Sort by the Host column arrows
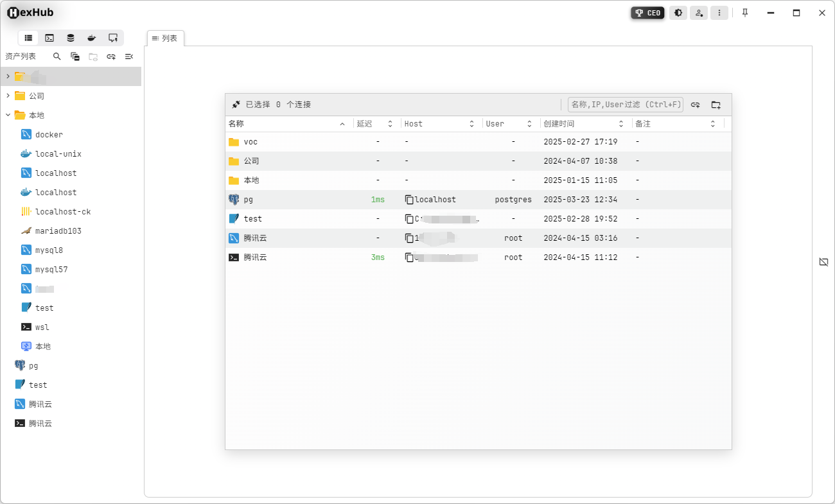835x504 pixels. click(472, 124)
